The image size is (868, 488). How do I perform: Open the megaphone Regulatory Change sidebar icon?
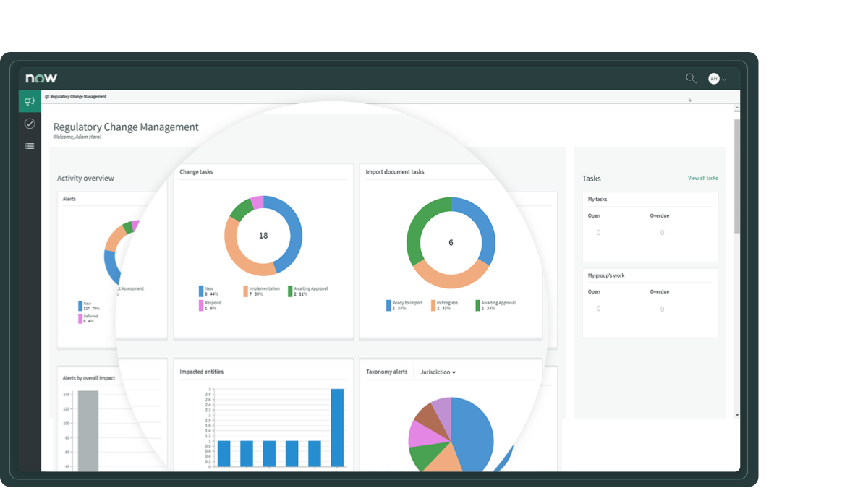(x=30, y=100)
